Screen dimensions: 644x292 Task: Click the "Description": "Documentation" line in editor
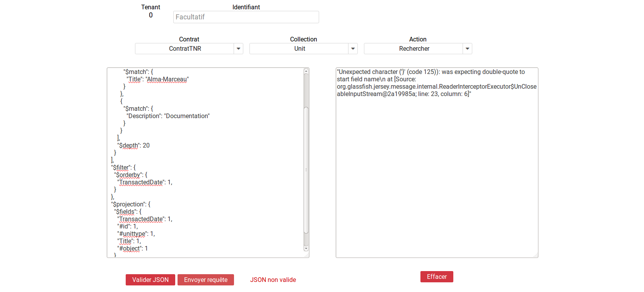169,116
